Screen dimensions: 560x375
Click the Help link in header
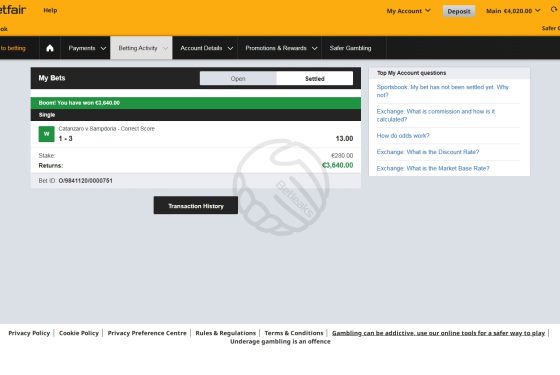tap(50, 10)
